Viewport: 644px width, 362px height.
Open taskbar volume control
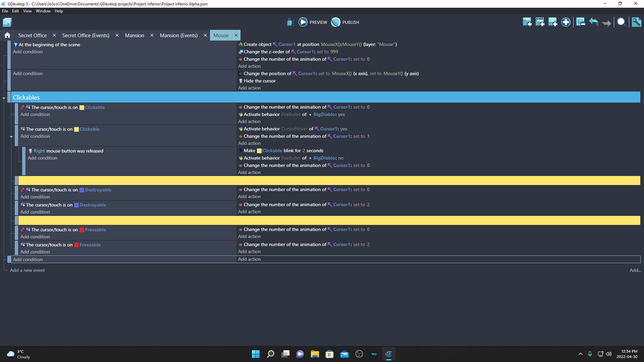click(x=609, y=354)
